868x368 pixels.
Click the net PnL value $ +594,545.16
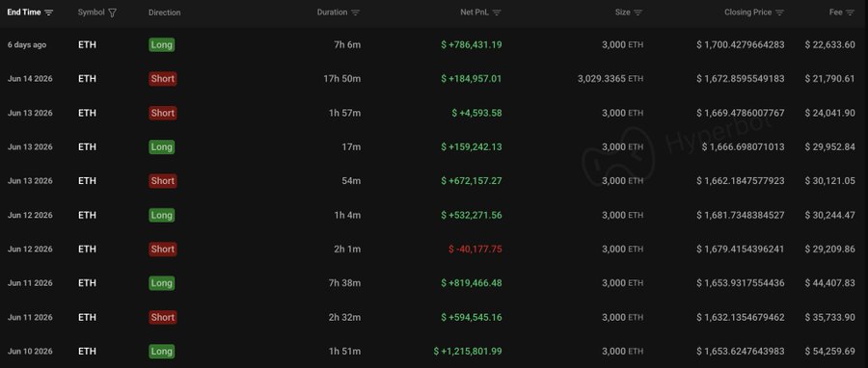(472, 317)
